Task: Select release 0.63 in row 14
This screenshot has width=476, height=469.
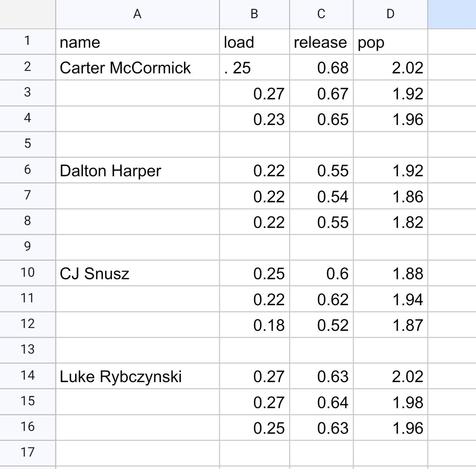Action: click(321, 376)
